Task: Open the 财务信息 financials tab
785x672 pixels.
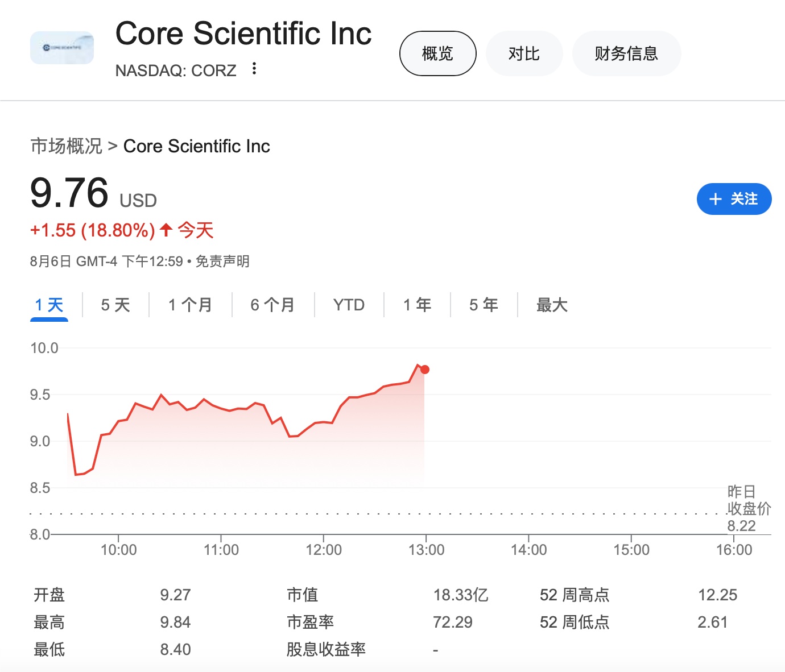Action: point(626,53)
